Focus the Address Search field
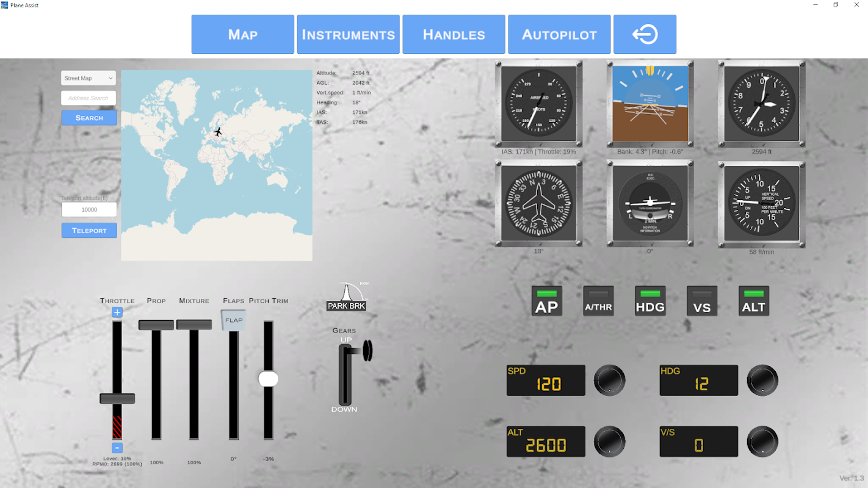The width and height of the screenshot is (868, 488). [89, 98]
